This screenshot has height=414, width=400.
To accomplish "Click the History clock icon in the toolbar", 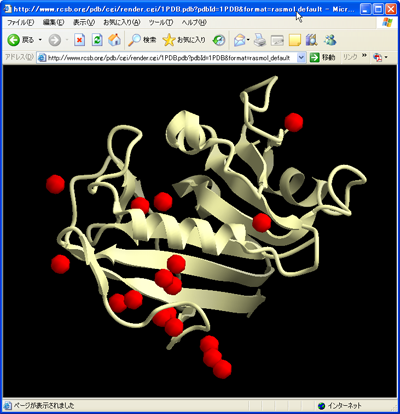I will click(219, 40).
